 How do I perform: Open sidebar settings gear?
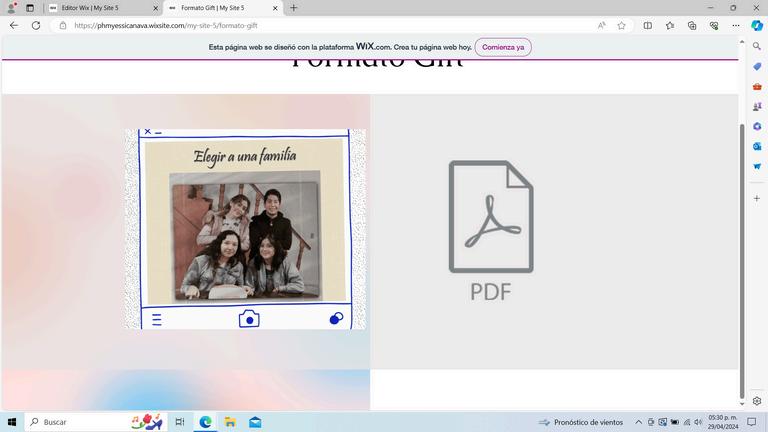757,401
